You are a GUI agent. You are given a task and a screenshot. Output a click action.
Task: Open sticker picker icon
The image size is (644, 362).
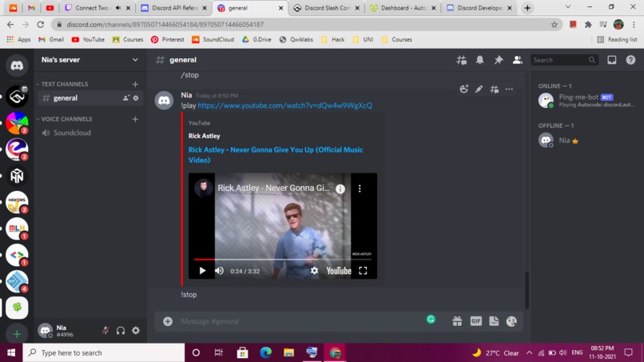pyautogui.click(x=494, y=321)
